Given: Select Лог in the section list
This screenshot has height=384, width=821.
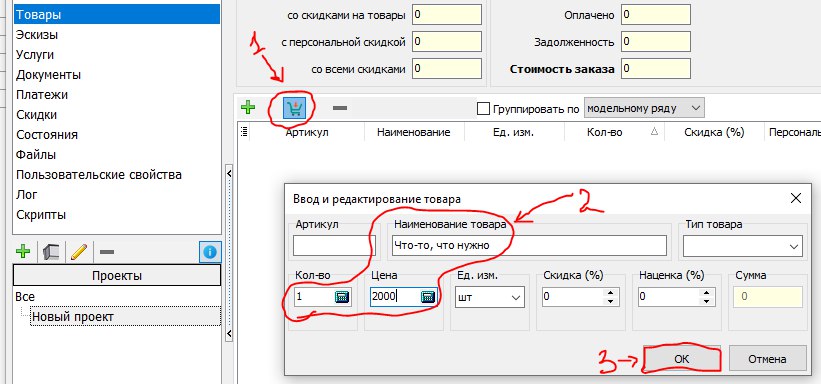Looking at the screenshot, I should point(117,194).
